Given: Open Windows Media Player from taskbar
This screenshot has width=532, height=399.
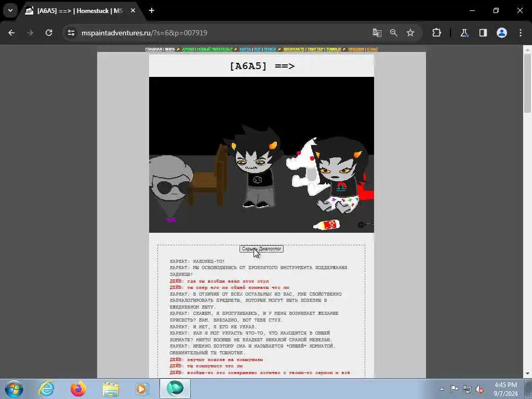Looking at the screenshot, I should point(142,389).
